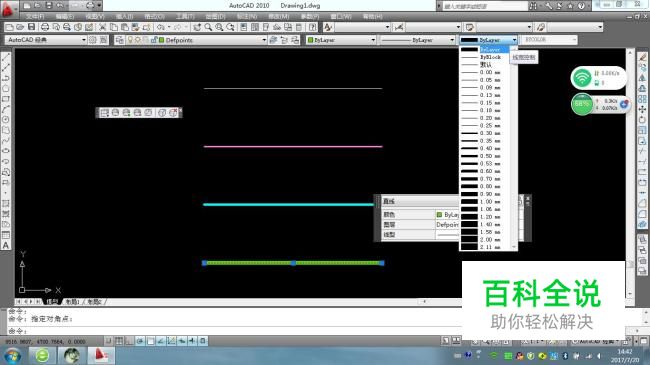Click the Defpoints layer color swatch

tap(162, 40)
